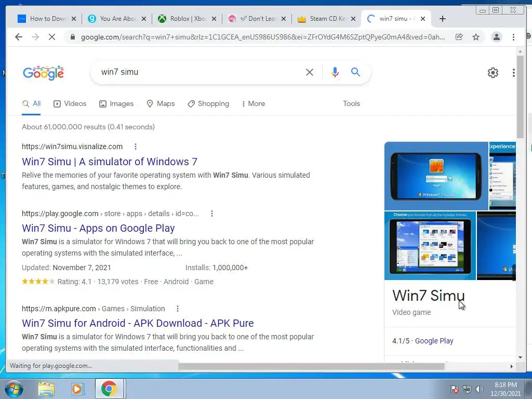Click the address bar URL

click(262, 37)
